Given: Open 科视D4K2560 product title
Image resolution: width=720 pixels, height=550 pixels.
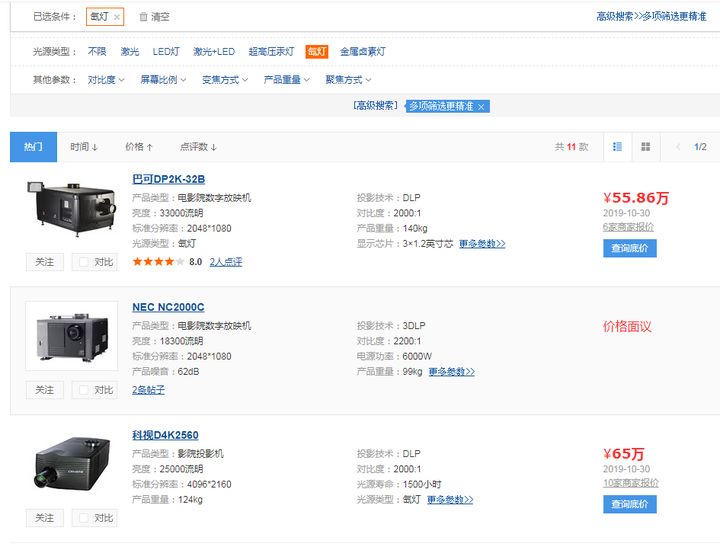Looking at the screenshot, I should coord(165,435).
